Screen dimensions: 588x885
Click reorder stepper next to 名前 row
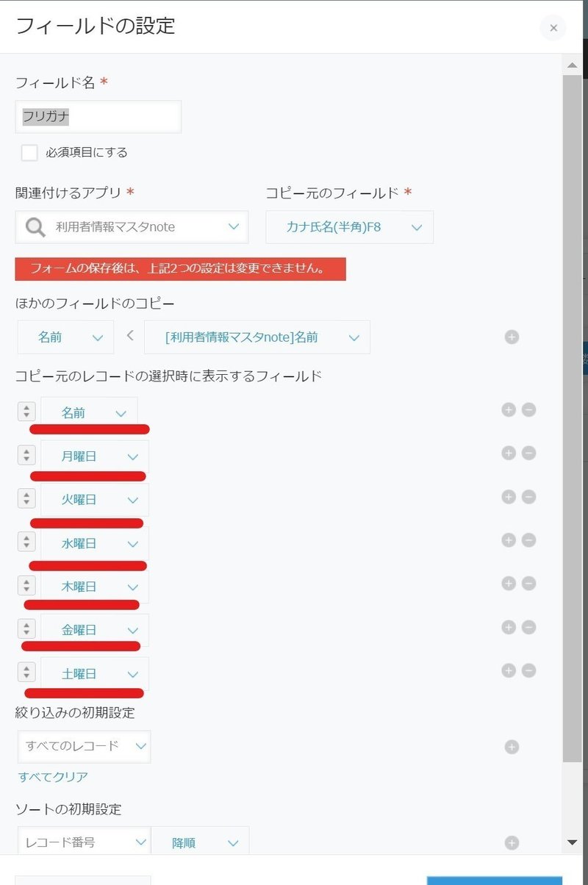coord(26,412)
